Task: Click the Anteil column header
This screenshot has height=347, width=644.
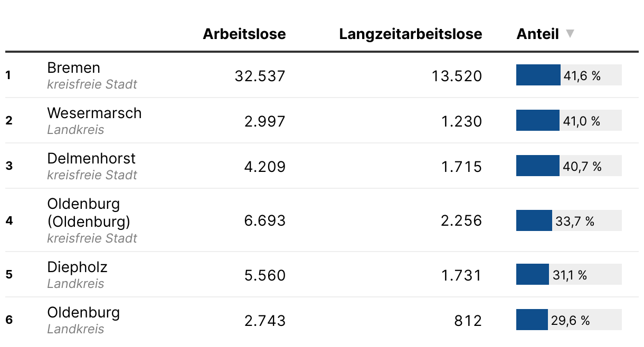Action: (x=537, y=34)
